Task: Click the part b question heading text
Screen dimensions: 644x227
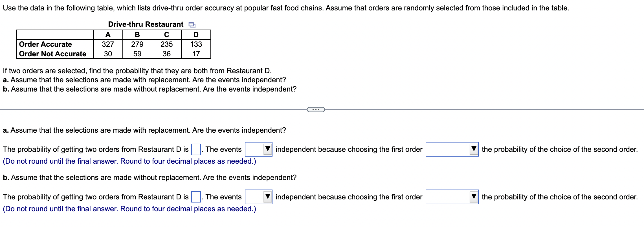Action: click(150, 177)
